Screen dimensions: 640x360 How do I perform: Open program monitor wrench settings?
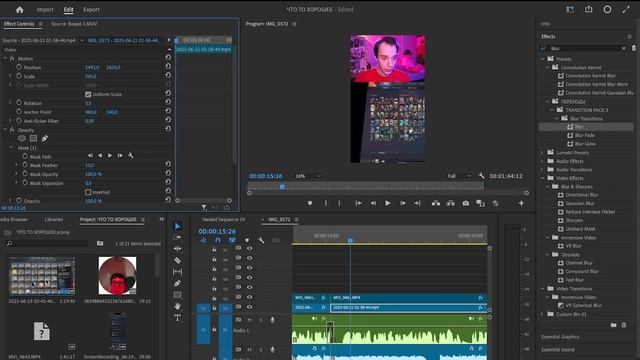(x=481, y=176)
